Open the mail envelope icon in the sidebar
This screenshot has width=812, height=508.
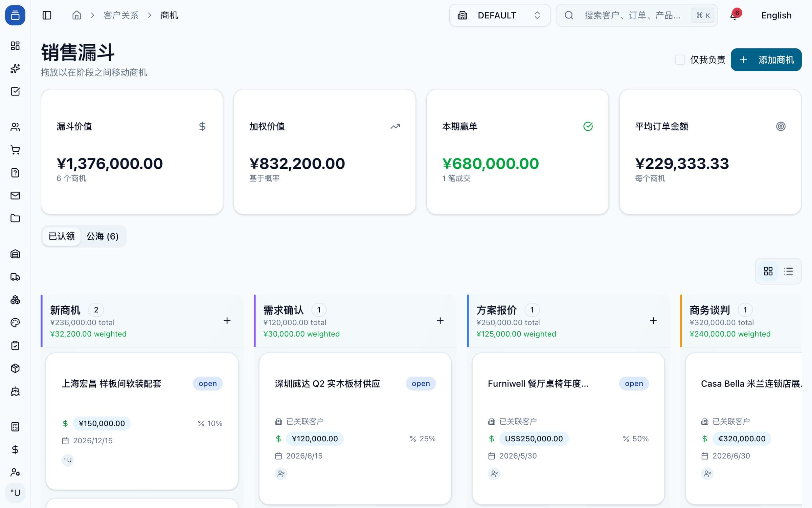(15, 195)
